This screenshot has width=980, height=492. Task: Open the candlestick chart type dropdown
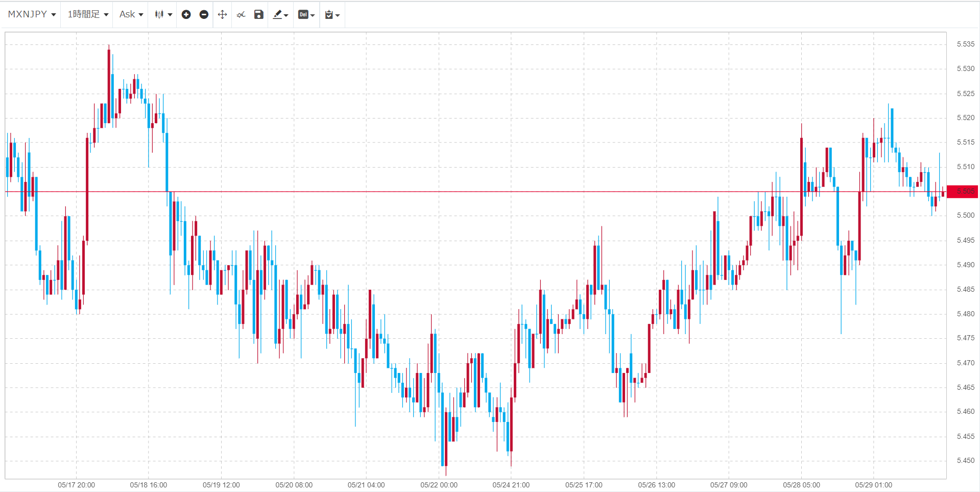[163, 14]
